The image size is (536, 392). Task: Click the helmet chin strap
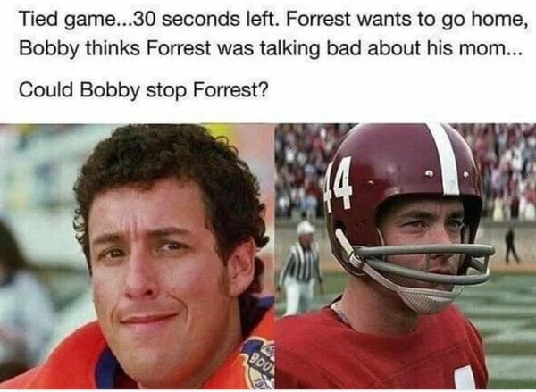423,299
